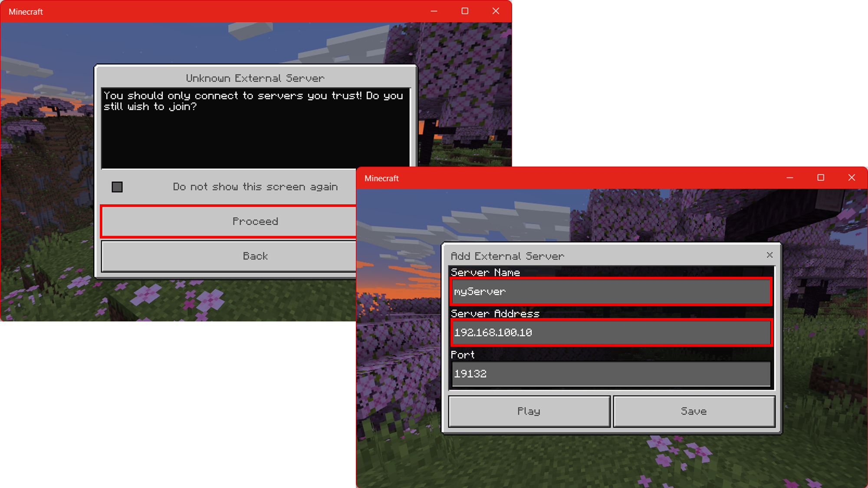
Task: Close the Add External Server dialog
Action: (x=769, y=255)
